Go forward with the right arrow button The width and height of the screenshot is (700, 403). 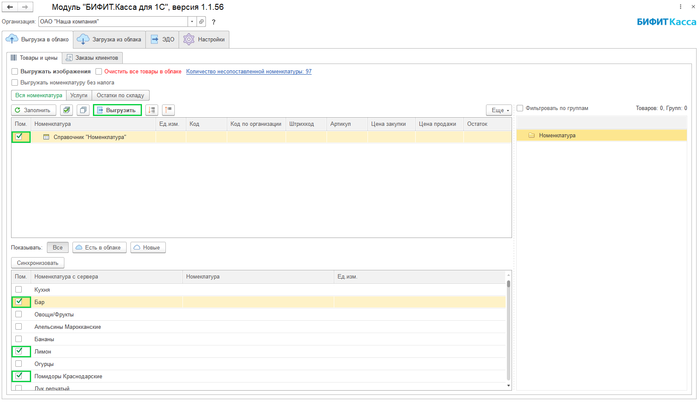point(25,7)
